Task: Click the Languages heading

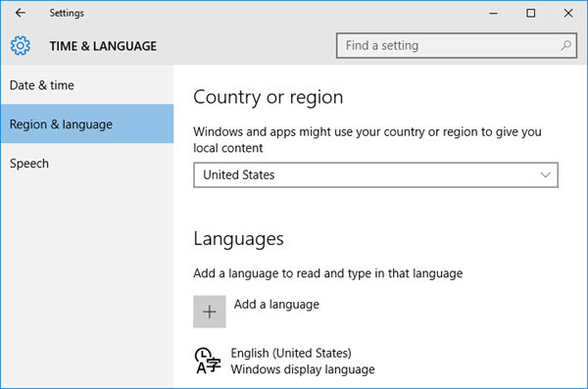Action: point(238,239)
